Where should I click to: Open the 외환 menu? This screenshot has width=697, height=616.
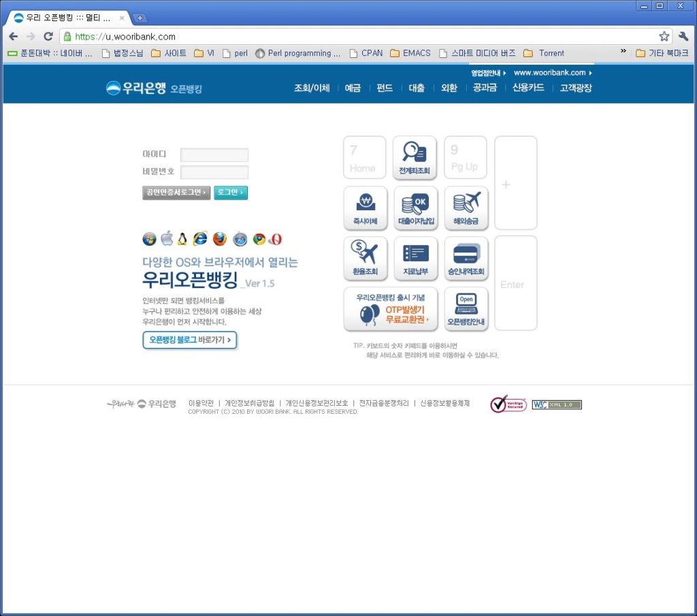tap(449, 88)
